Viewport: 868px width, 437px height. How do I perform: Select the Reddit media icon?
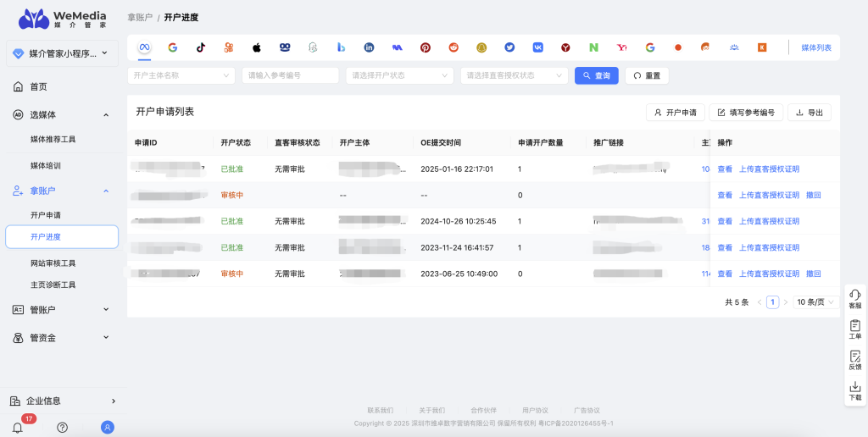click(x=453, y=47)
